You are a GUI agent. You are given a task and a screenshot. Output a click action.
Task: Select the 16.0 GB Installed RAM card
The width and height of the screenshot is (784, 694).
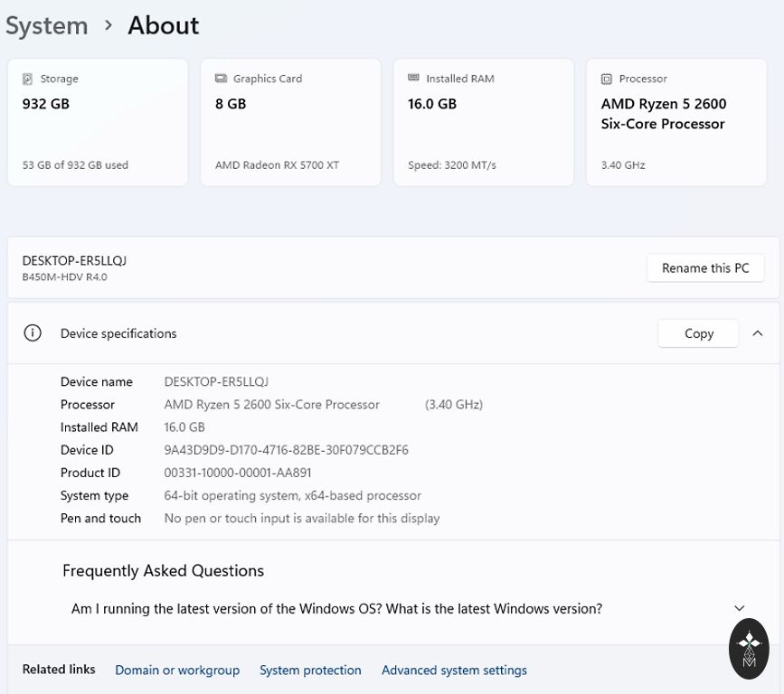pyautogui.click(x=483, y=123)
